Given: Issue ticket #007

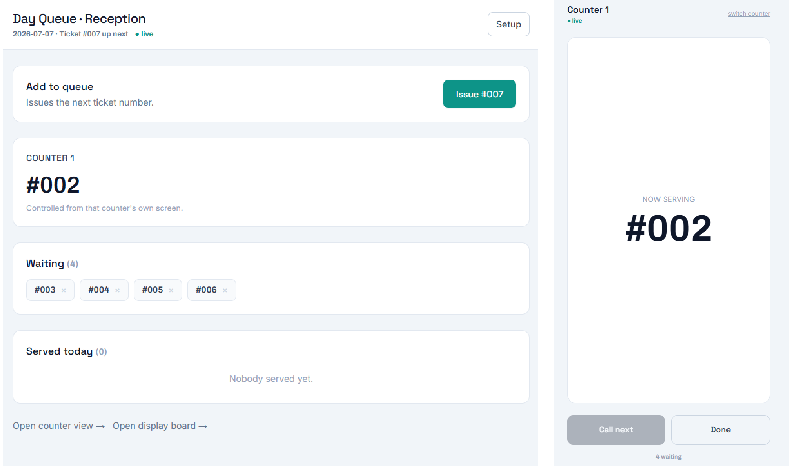Looking at the screenshot, I should pyautogui.click(x=479, y=94).
